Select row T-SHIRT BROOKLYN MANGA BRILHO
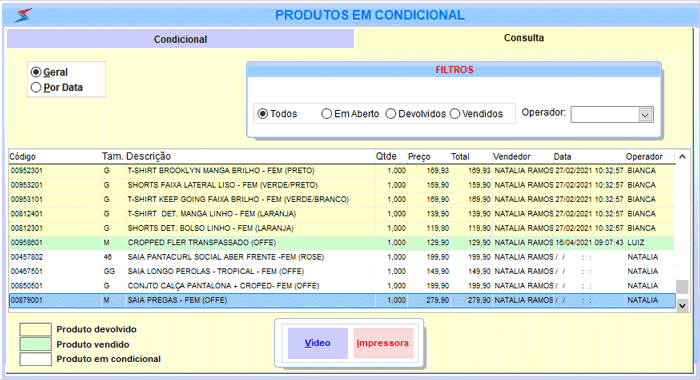 (342, 171)
